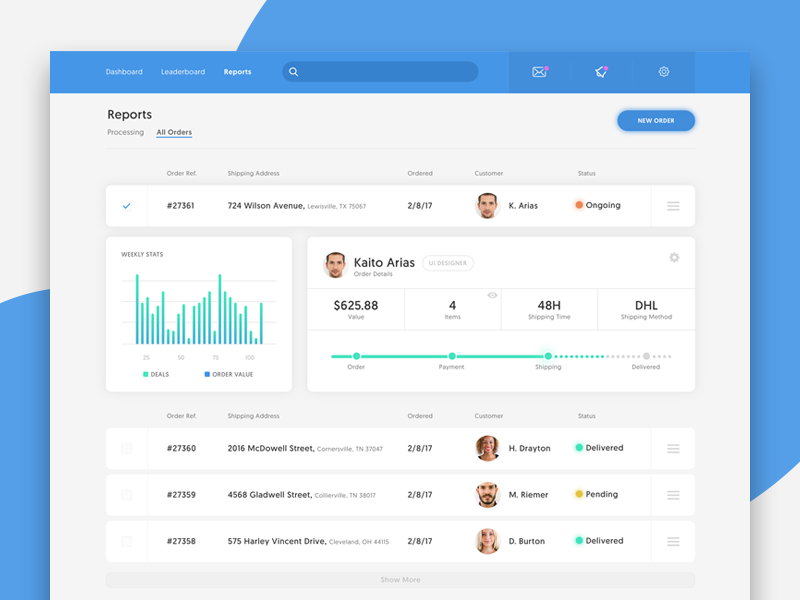This screenshot has height=600, width=800.
Task: Tick the checkbox for order #27359
Action: [126, 495]
